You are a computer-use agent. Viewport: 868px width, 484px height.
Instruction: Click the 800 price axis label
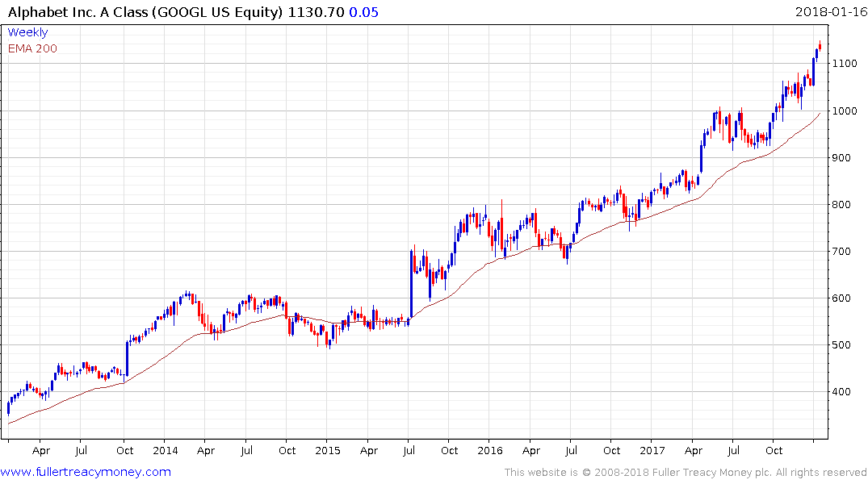click(x=841, y=205)
